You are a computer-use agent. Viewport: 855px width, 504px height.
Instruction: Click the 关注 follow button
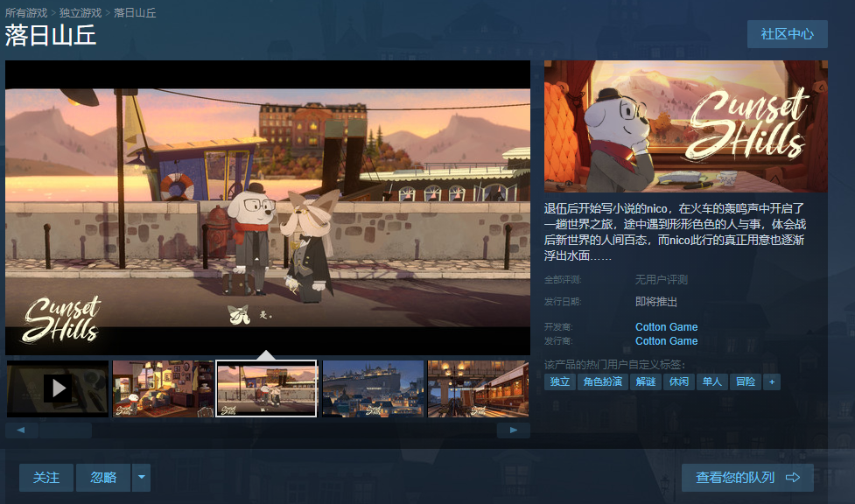46,478
